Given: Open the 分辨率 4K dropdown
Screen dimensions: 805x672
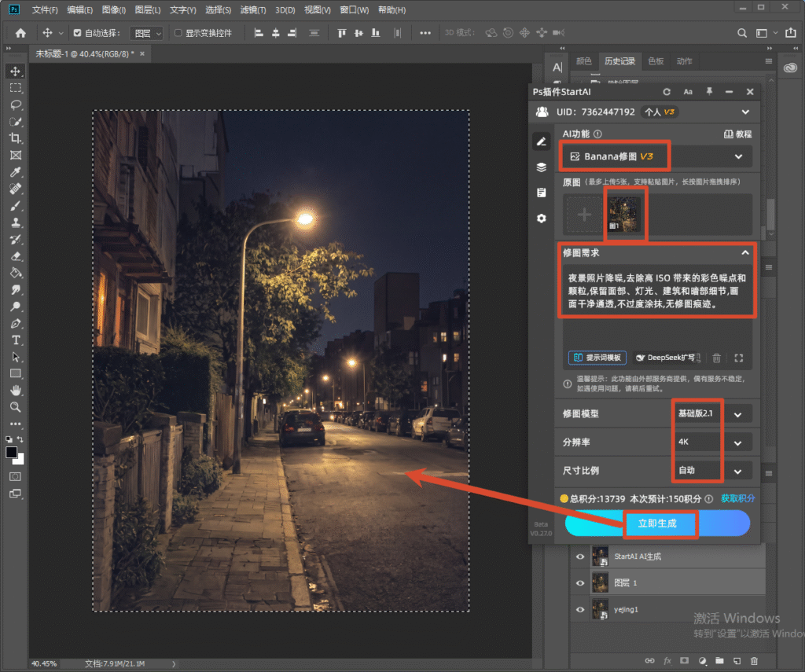Looking at the screenshot, I should point(713,442).
